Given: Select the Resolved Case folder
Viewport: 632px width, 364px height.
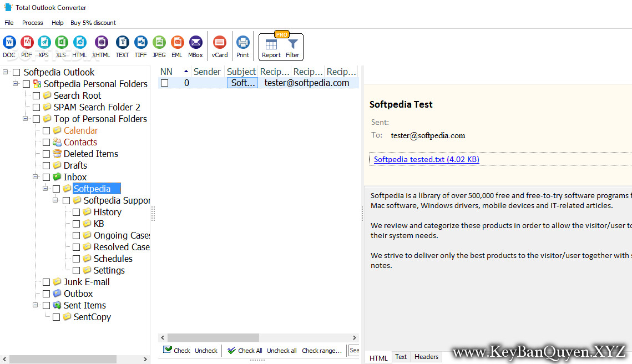Looking at the screenshot, I should [x=122, y=247].
